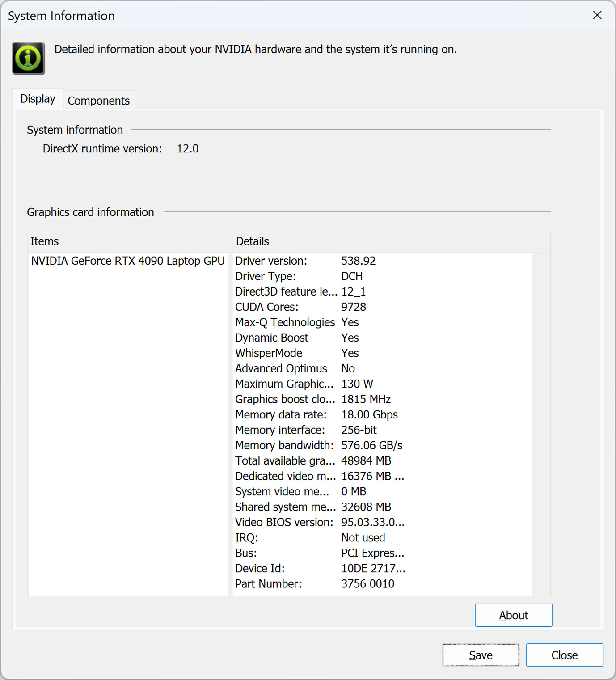Select the Driver version 538.92 row
616x680 pixels.
point(382,261)
